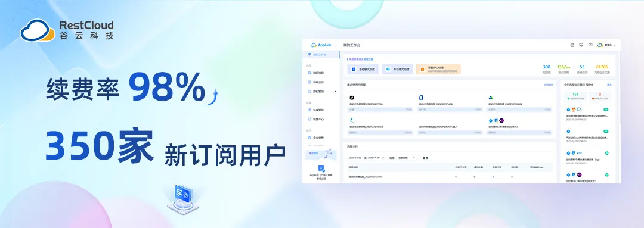Click the end date field 2025-01-09
This screenshot has height=228, width=644.
coord(374,158)
